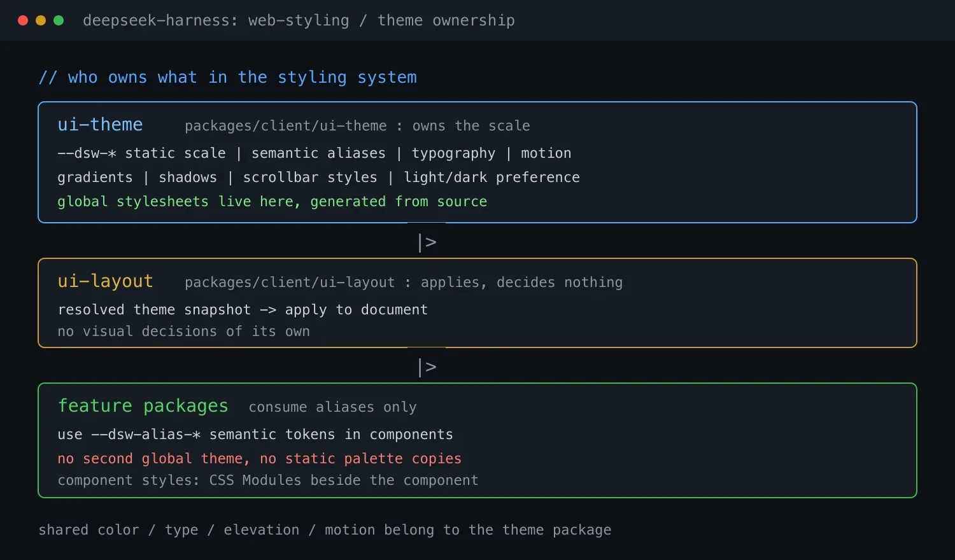Click the "ui-theme" box heading

(100, 125)
